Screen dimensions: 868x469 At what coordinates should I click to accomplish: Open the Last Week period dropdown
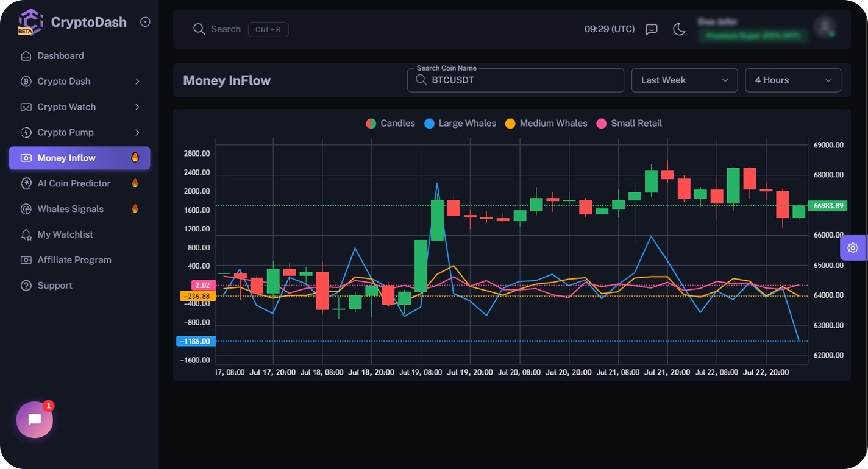(685, 80)
